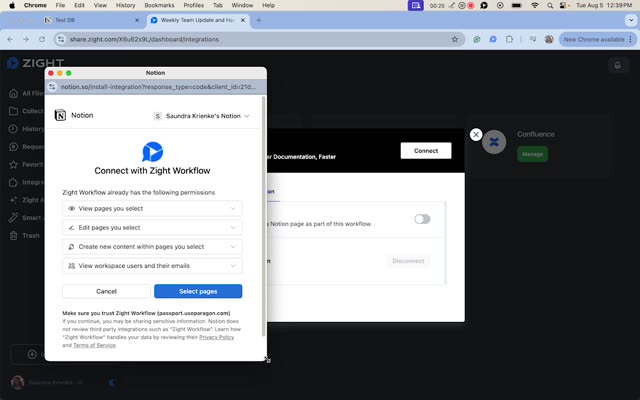
Task: Open Integrations puzzle icon in the Zight sidebar
Action: pos(13,182)
